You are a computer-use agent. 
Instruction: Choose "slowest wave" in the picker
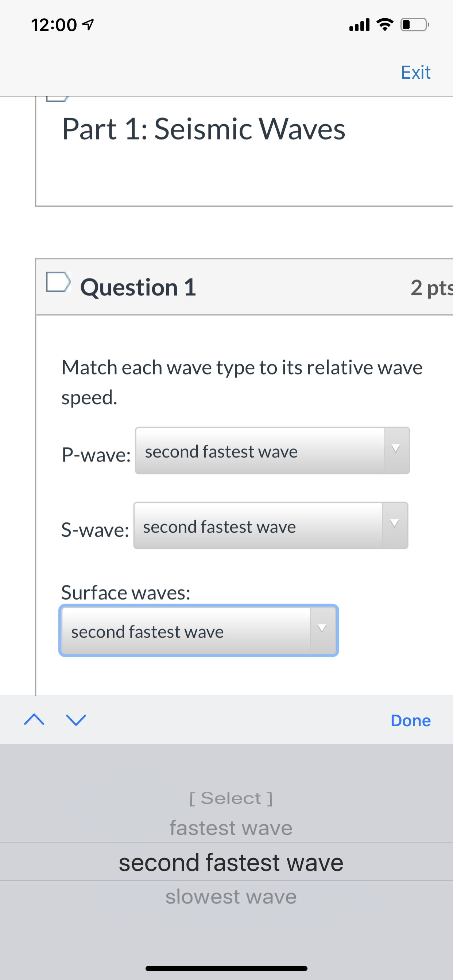pyautogui.click(x=231, y=896)
